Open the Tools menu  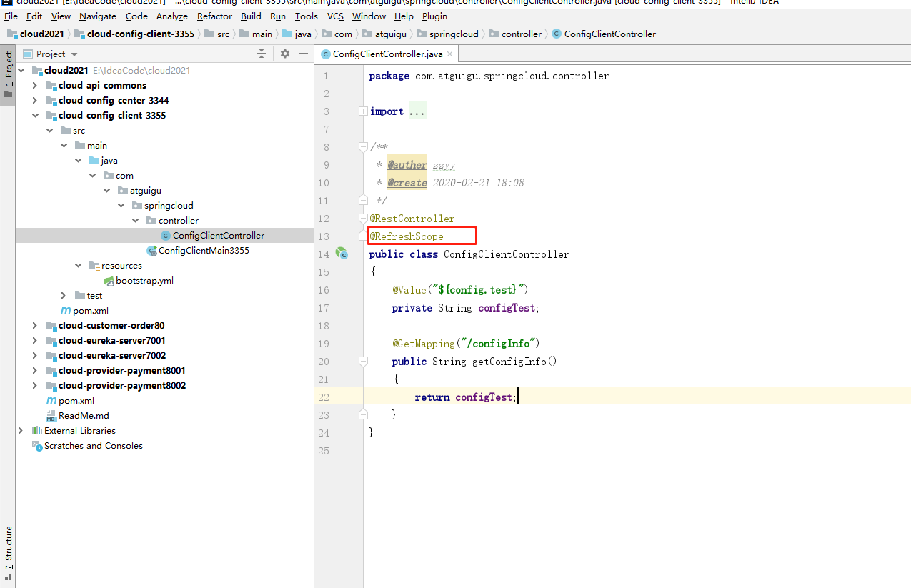[307, 16]
